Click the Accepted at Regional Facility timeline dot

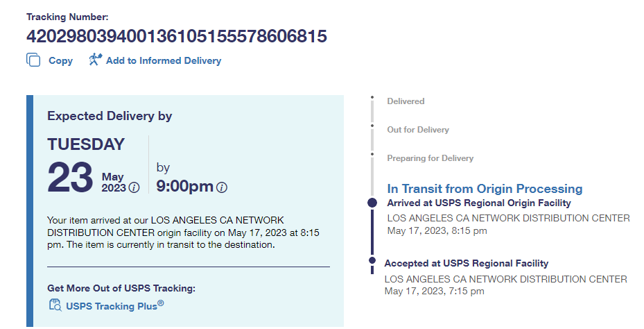[x=372, y=262]
